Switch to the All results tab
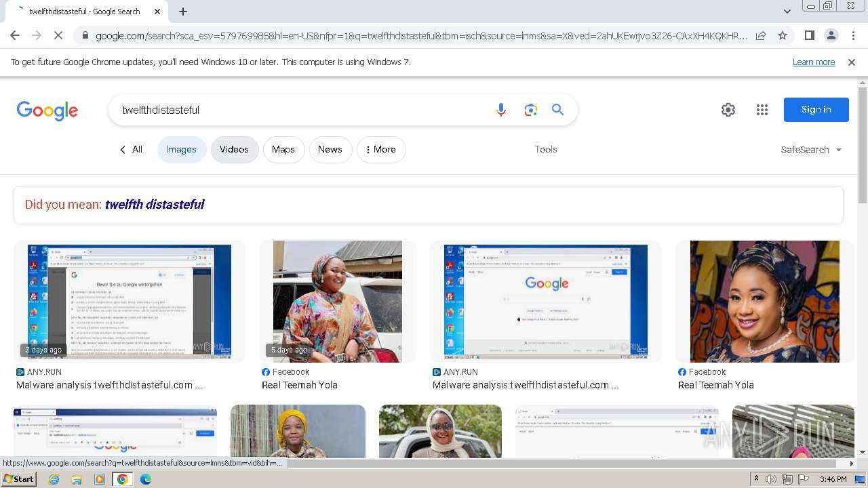 [x=131, y=150]
